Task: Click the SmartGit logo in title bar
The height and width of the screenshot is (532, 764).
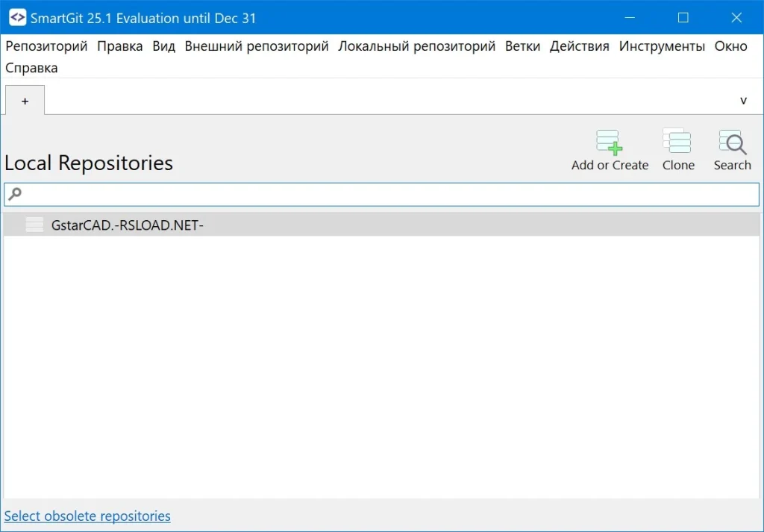Action: tap(17, 18)
